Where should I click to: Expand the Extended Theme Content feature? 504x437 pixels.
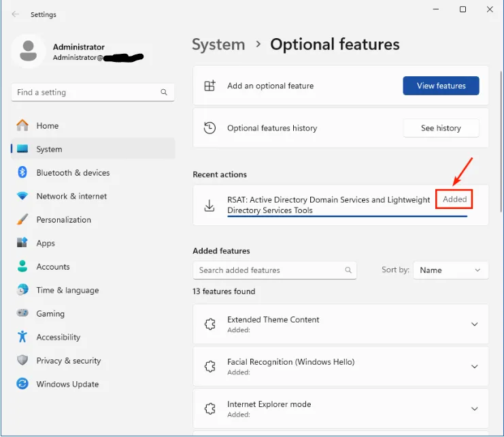(x=475, y=325)
